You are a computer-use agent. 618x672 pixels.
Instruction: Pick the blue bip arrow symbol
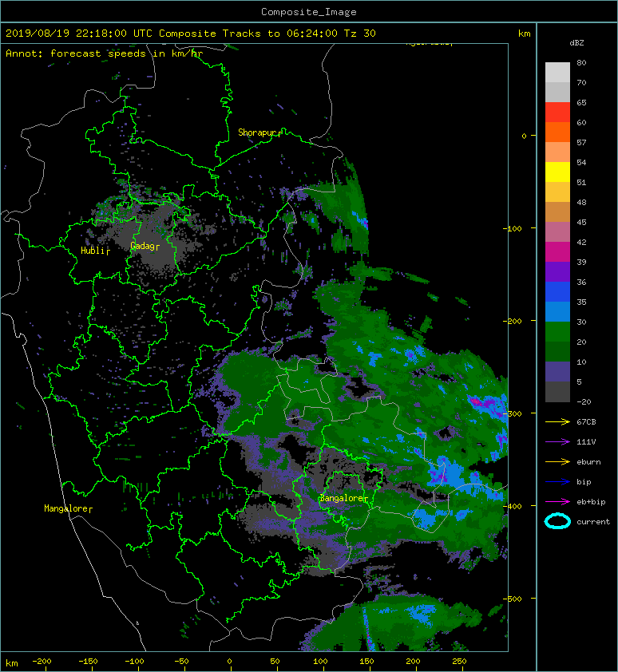557,482
